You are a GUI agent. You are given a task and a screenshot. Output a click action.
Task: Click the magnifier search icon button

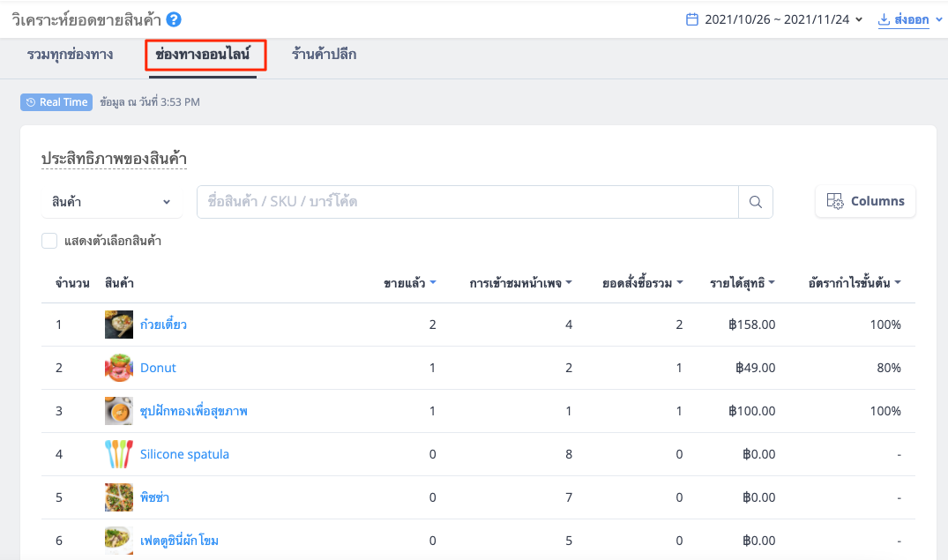756,202
